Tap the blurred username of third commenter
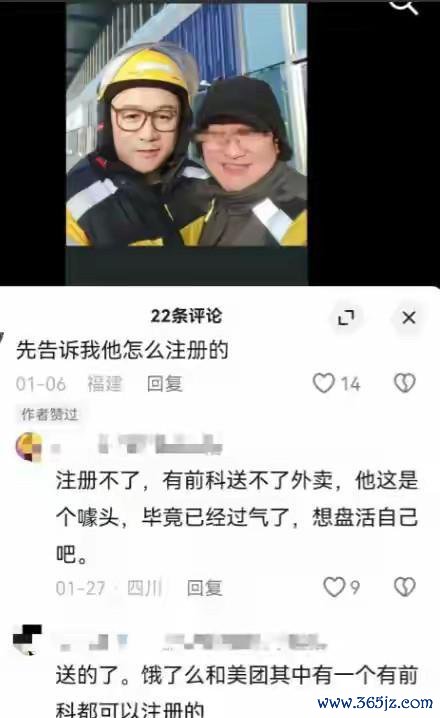Screen dimensions: 440x718 tap(192, 641)
